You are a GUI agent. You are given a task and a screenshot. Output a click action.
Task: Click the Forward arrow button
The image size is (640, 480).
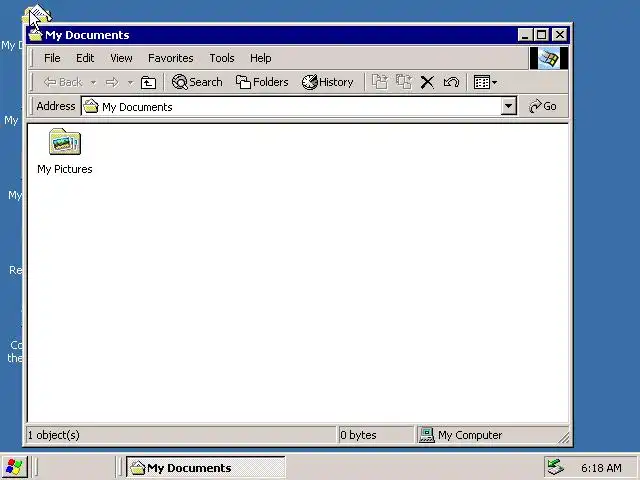coord(112,82)
